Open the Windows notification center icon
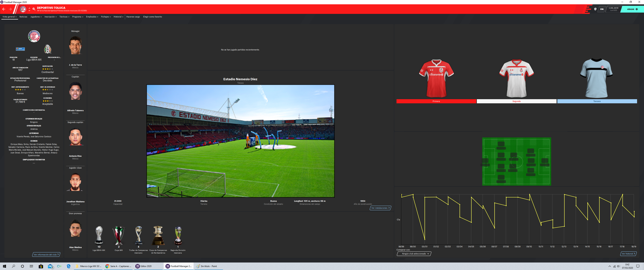The width and height of the screenshot is (644, 270). pyautogui.click(x=637, y=266)
